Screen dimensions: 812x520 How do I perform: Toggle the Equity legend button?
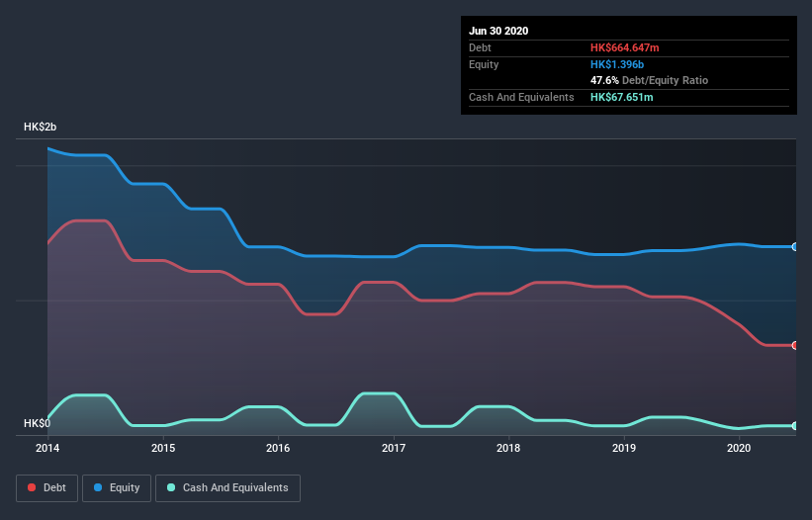(x=117, y=488)
